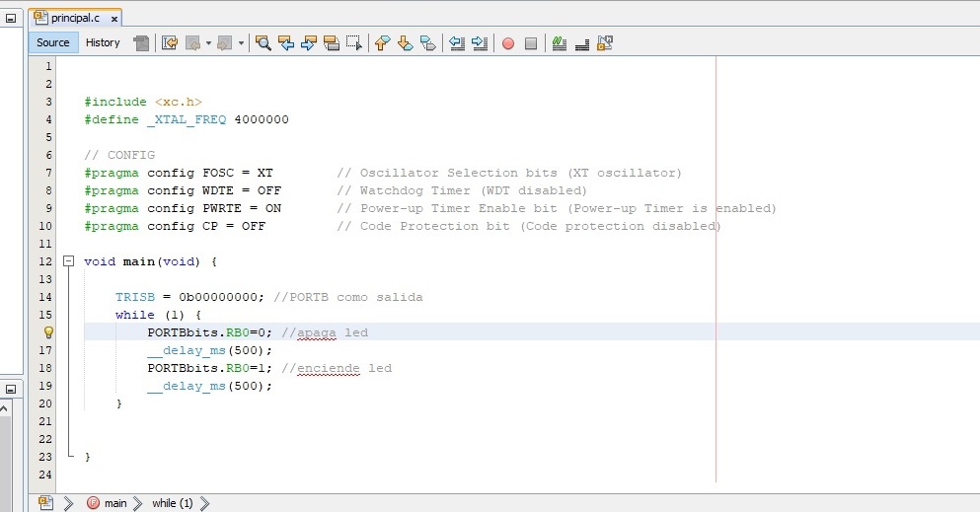Viewport: 980px width, 512px height.
Task: Click the FOSC = XT config line
Action: pyautogui.click(x=178, y=173)
